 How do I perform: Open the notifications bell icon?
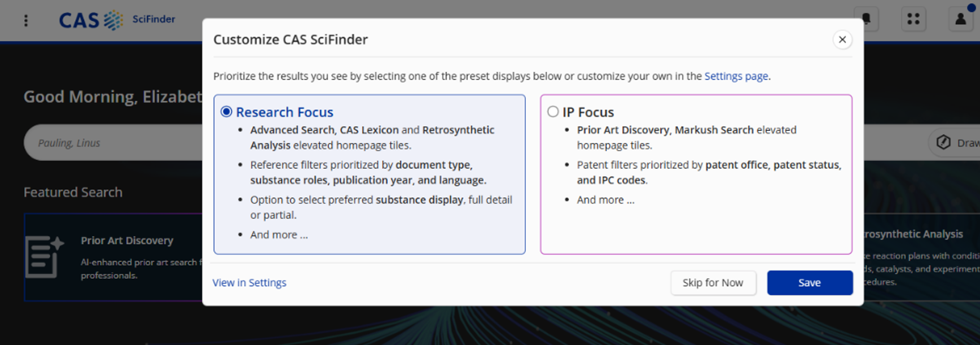tap(866, 19)
